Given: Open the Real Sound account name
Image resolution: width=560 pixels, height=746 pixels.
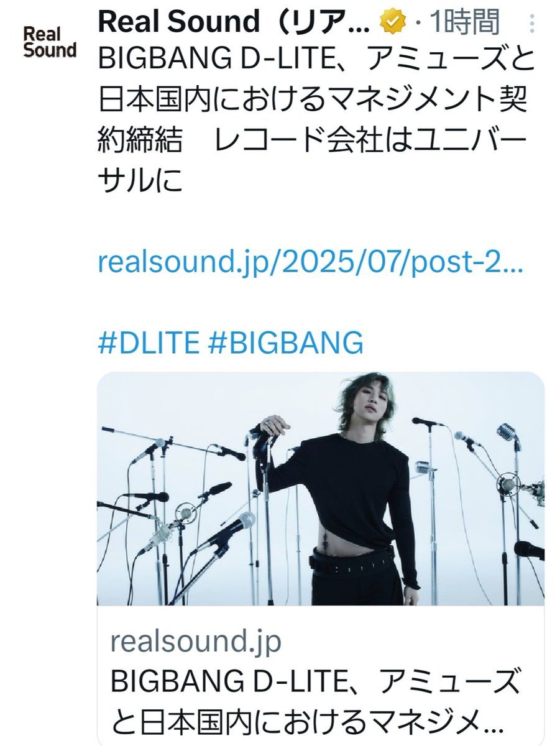Looking at the screenshot, I should pyautogui.click(x=234, y=23).
